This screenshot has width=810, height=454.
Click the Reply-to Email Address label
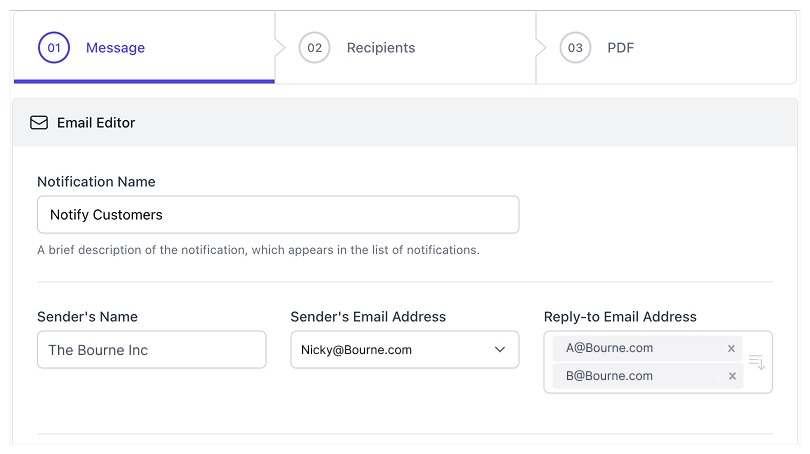[x=620, y=317]
